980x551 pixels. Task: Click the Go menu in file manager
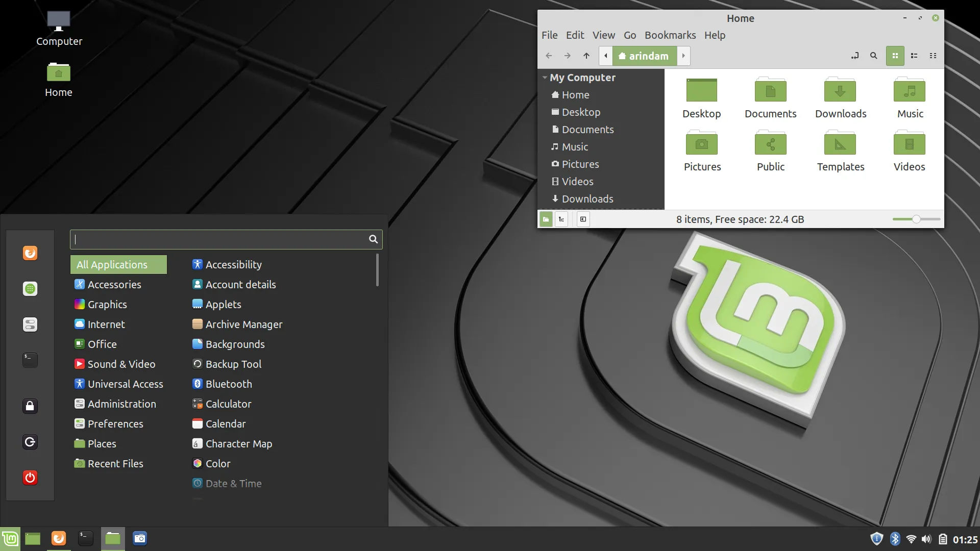[629, 35]
